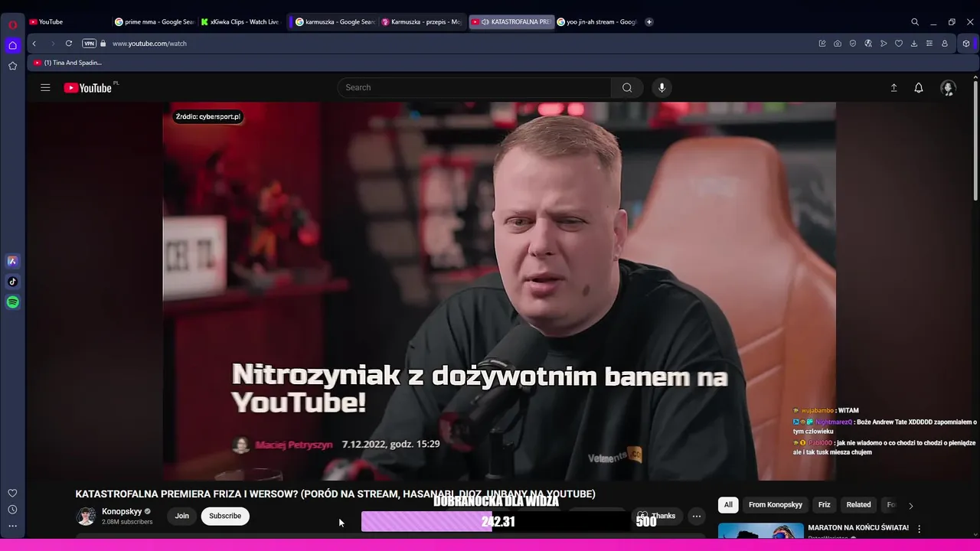Take a snapshot with camera icon
The image size is (980, 551).
(838, 44)
